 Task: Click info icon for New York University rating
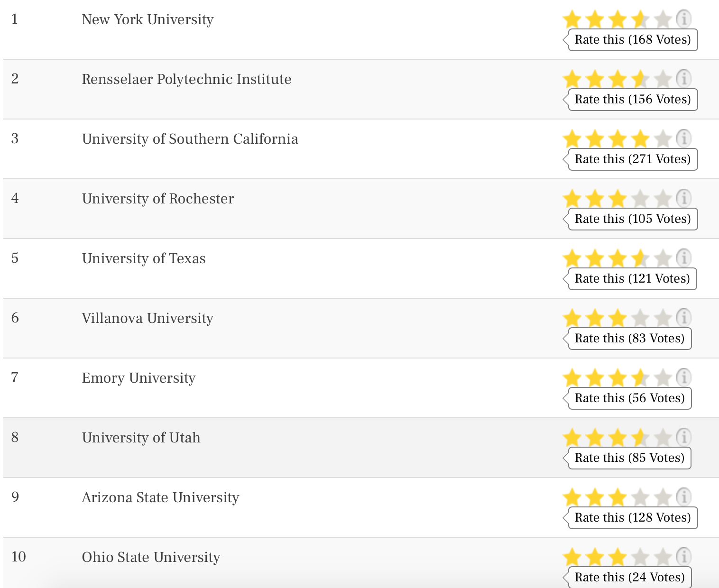coord(683,19)
